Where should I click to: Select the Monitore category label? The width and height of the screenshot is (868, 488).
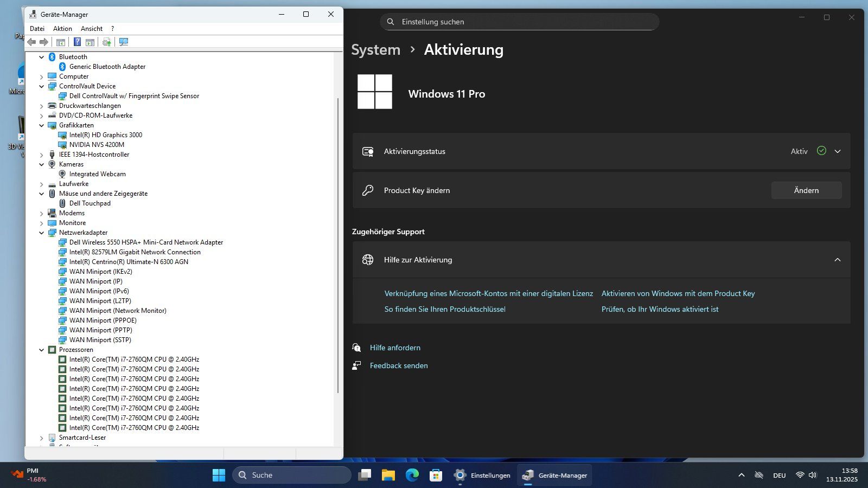(x=72, y=223)
